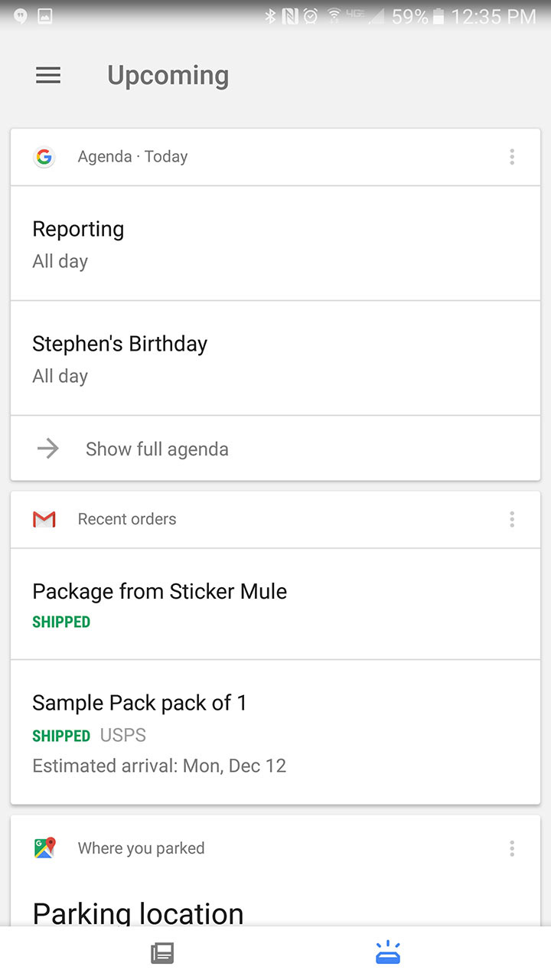The width and height of the screenshot is (551, 980).
Task: Tap the battery indicator in status bar
Action: [x=439, y=16]
